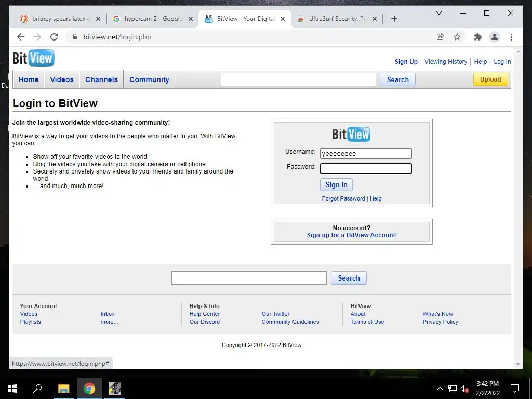532x399 pixels.
Task: Click the padlock site info icon
Action: (x=75, y=37)
